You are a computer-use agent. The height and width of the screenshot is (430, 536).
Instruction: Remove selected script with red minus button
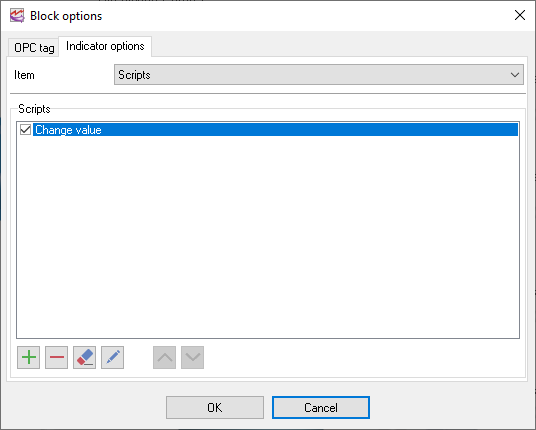click(x=56, y=357)
